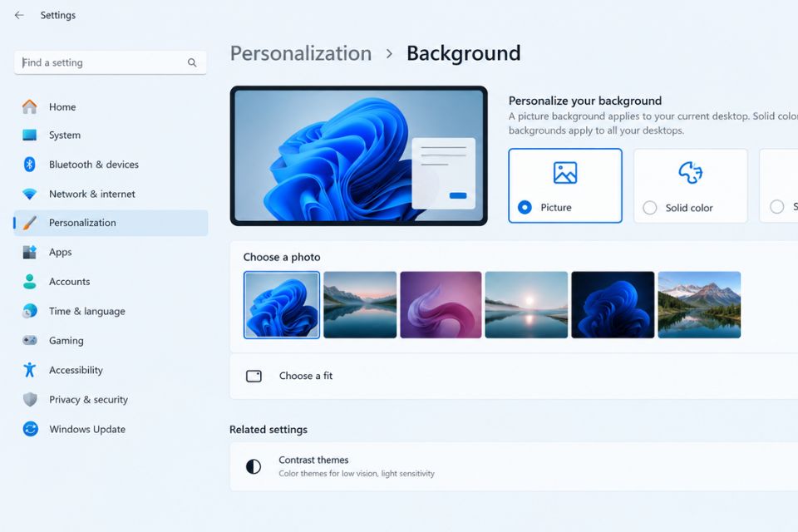Open the Contrast themes setting

[x=514, y=466]
